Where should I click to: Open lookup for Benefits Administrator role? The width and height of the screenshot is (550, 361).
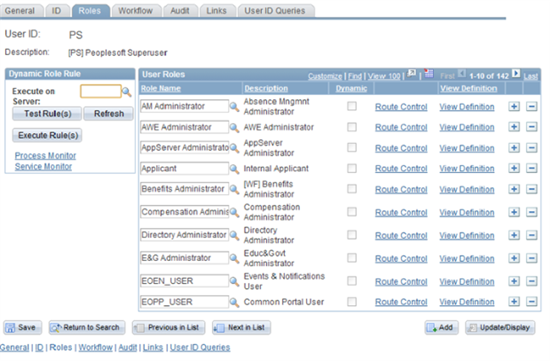(x=234, y=189)
